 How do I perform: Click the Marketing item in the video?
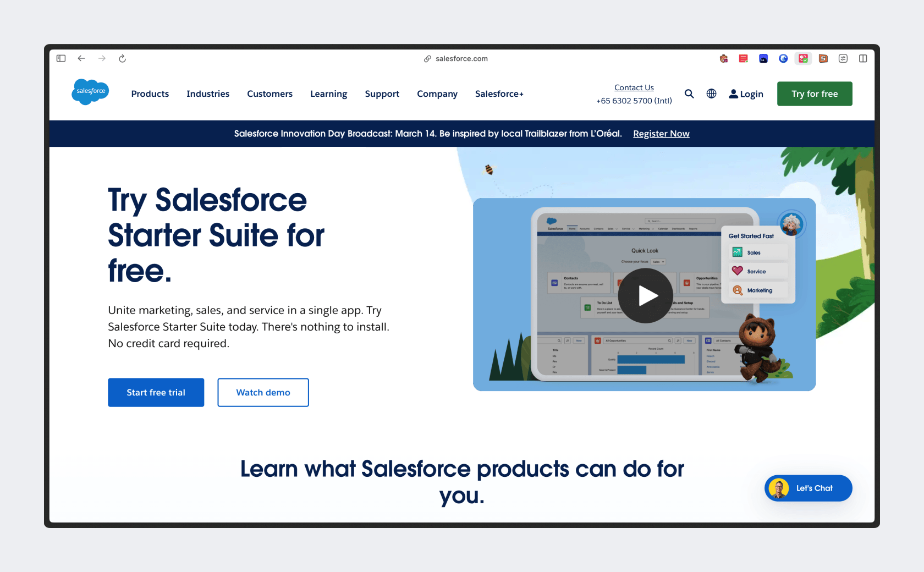click(758, 290)
